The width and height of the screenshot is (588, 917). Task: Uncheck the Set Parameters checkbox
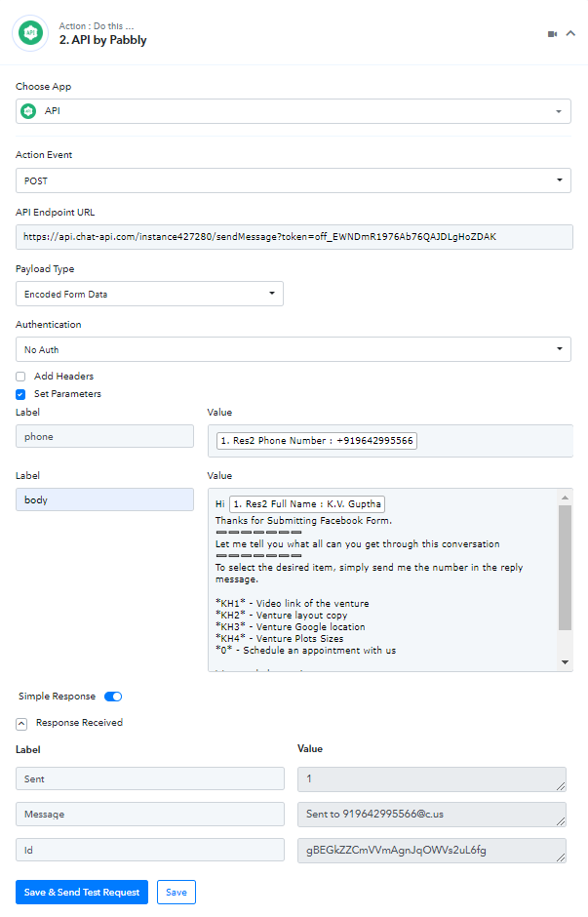(x=20, y=394)
